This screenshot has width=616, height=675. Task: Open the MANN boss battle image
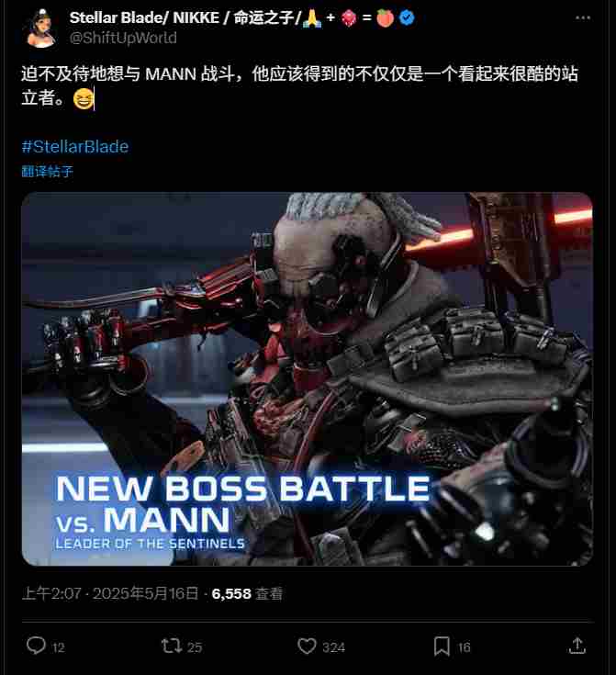coord(308,378)
